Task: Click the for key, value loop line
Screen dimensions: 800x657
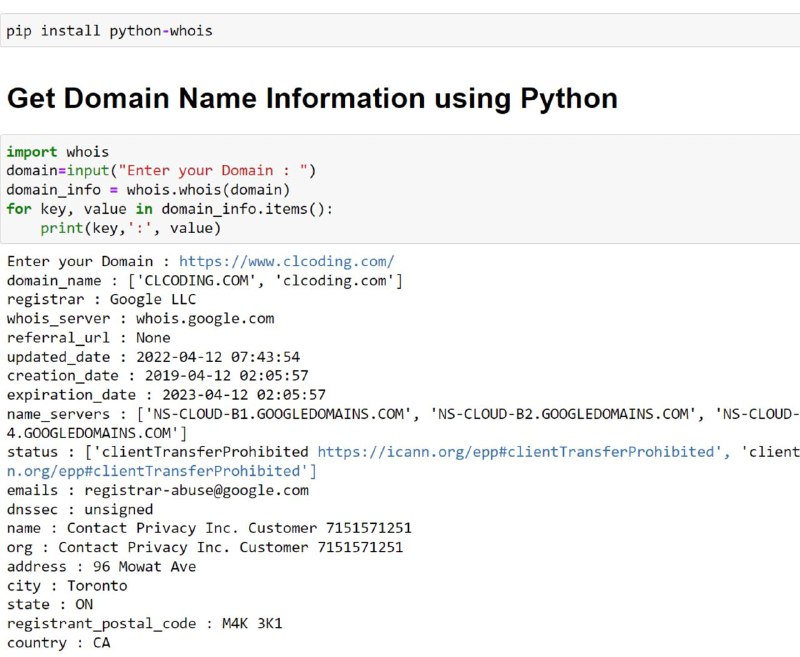Action: [x=169, y=209]
